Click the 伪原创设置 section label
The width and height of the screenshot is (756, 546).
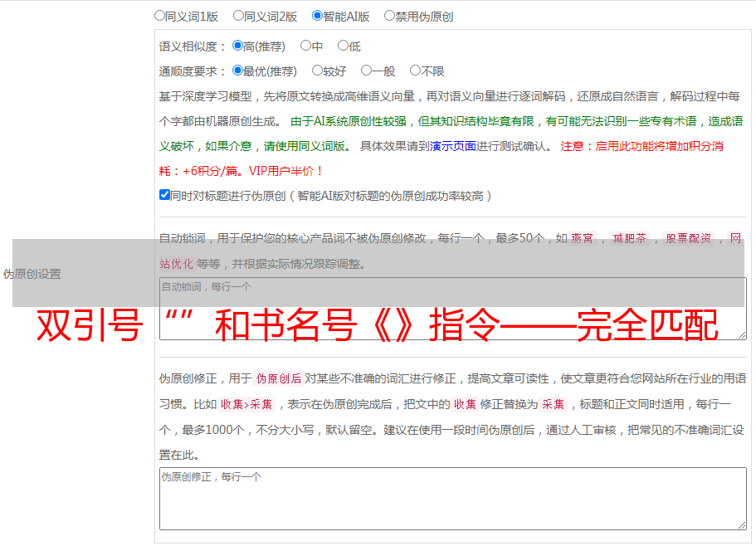32,274
